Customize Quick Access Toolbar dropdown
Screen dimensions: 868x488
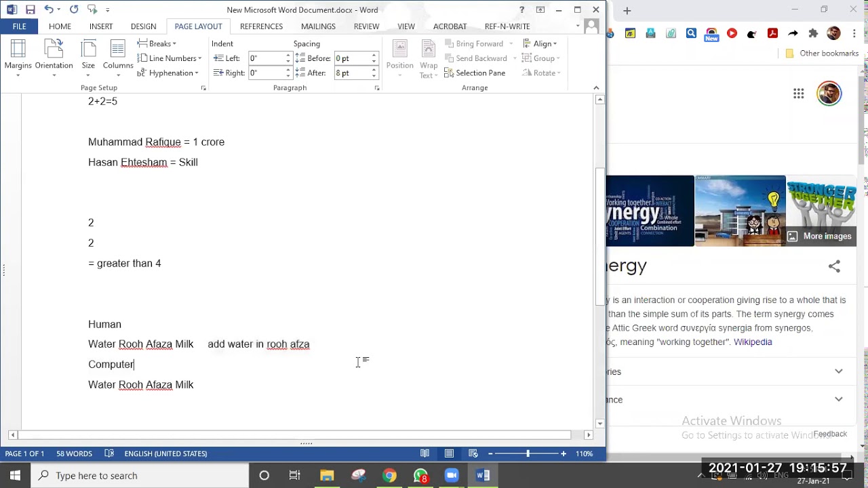108,9
